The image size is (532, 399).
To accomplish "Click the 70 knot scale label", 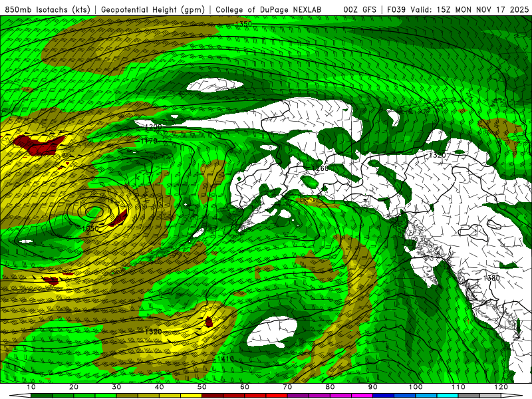I will point(287,387).
